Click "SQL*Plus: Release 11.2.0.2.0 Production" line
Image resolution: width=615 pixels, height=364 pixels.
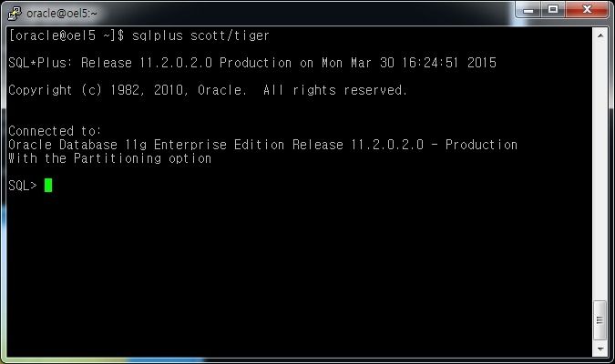[252, 63]
